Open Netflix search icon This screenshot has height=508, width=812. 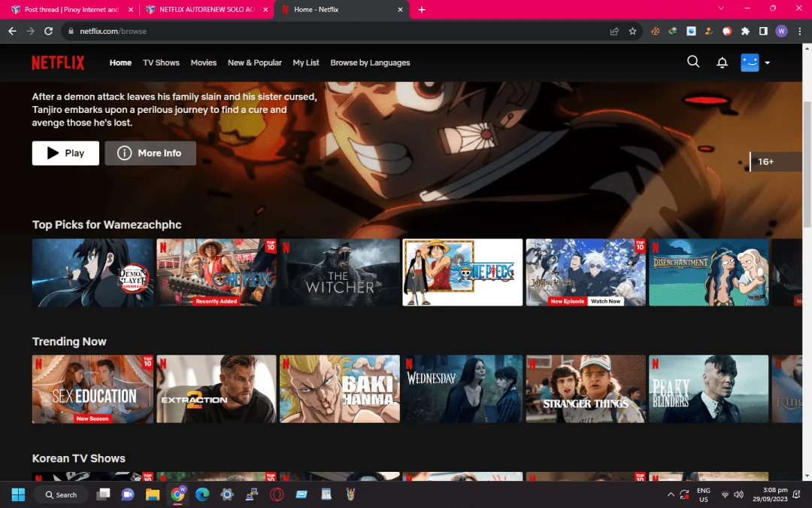coord(693,62)
